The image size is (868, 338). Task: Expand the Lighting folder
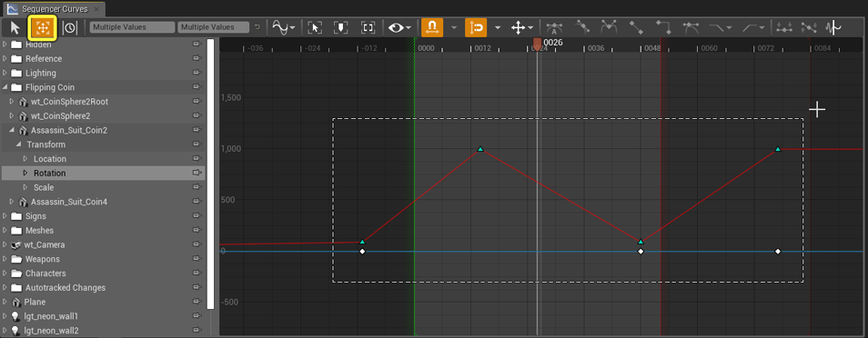tap(5, 73)
